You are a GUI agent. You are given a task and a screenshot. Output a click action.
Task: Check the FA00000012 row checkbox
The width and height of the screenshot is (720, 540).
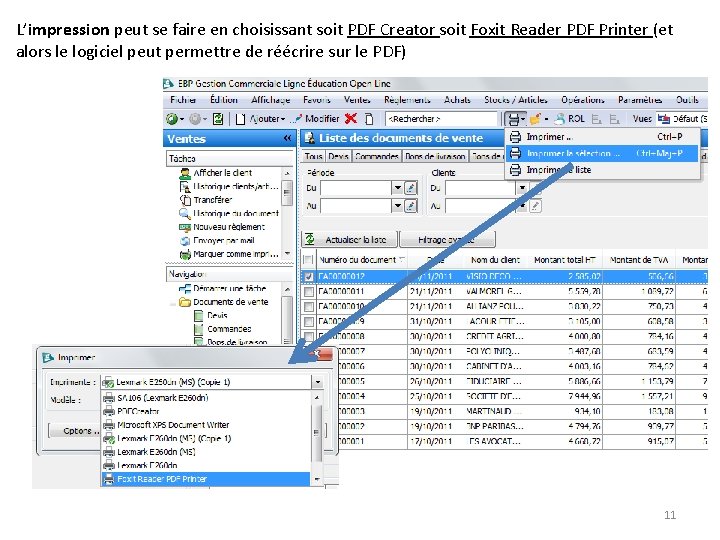309,276
